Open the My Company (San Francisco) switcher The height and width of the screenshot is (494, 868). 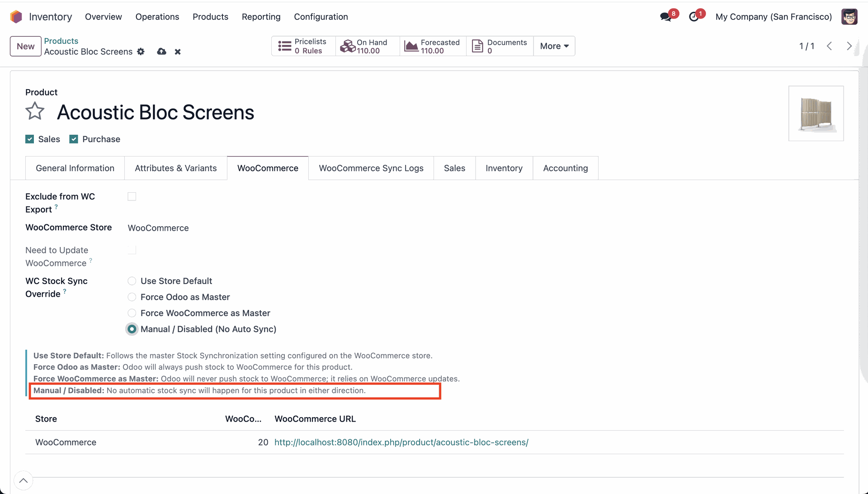(774, 17)
